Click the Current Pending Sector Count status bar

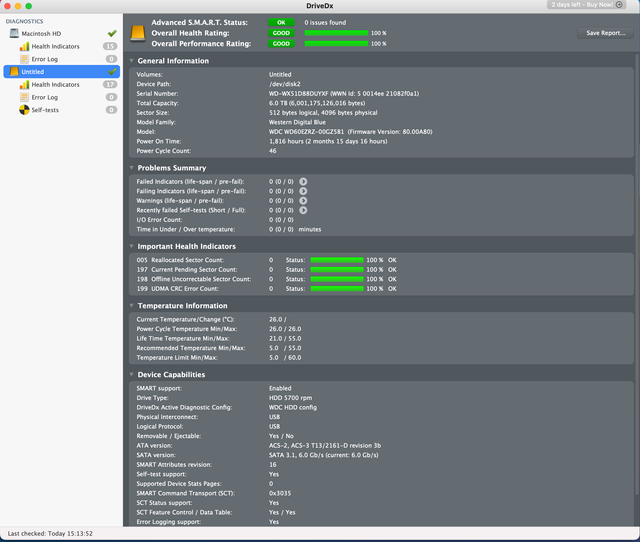pos(337,269)
